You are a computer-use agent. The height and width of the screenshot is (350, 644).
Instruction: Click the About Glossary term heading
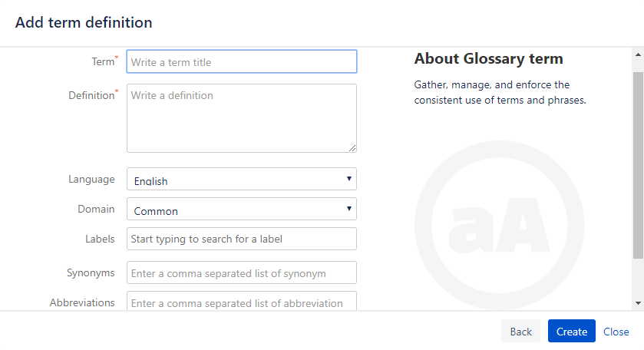click(x=488, y=59)
